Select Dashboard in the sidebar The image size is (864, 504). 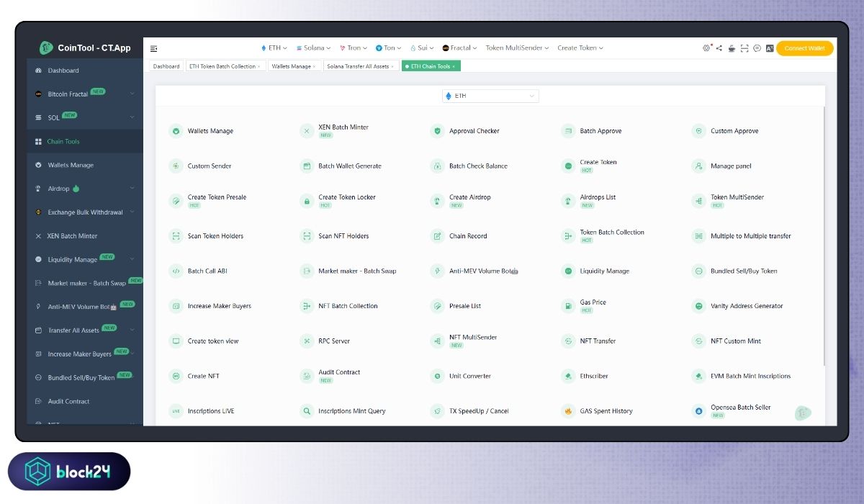pos(85,71)
